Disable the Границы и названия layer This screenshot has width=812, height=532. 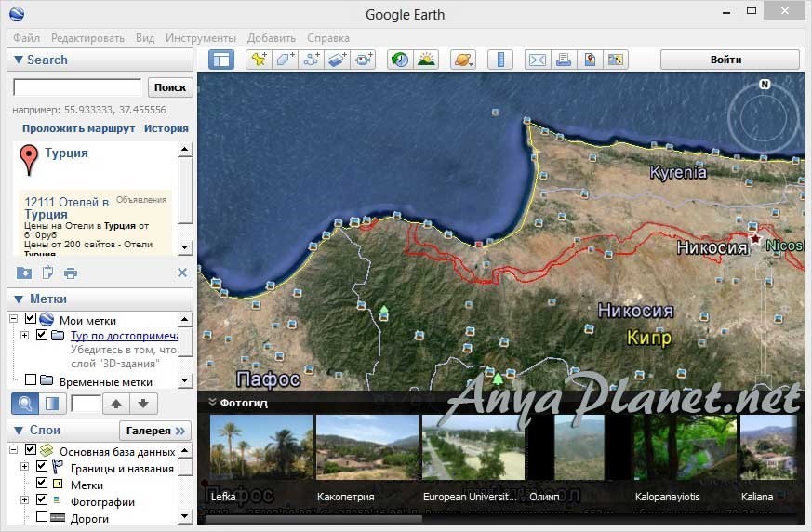point(42,466)
